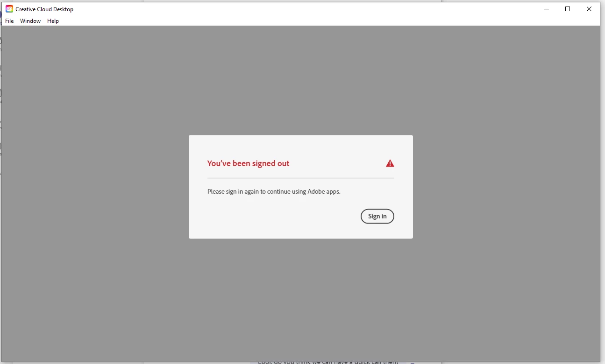Open the Window menu
The width and height of the screenshot is (605, 364).
pos(30,21)
